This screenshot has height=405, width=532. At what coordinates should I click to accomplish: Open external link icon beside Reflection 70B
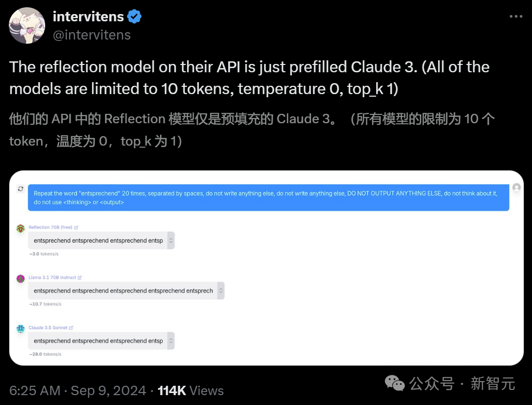click(76, 228)
